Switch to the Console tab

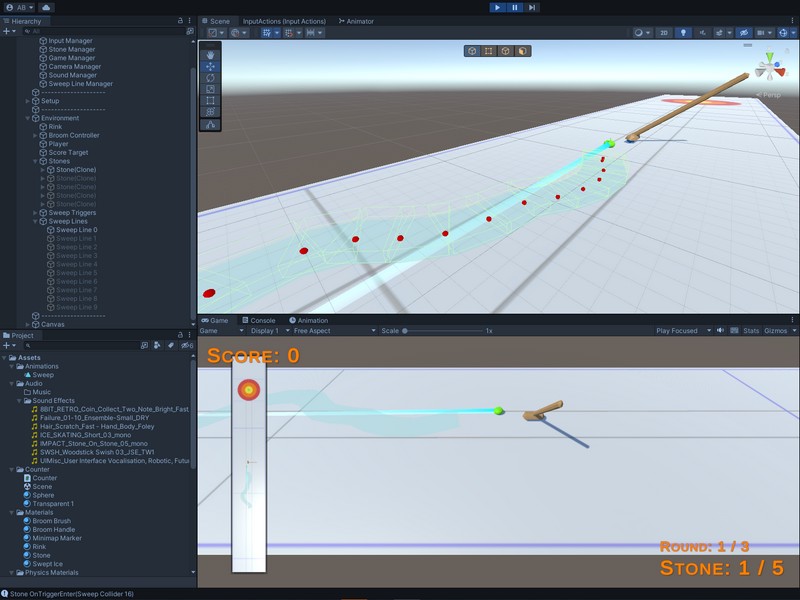click(258, 320)
